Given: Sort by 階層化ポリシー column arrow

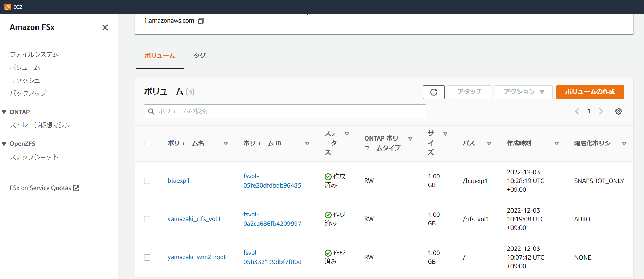Looking at the screenshot, I should [x=624, y=144].
